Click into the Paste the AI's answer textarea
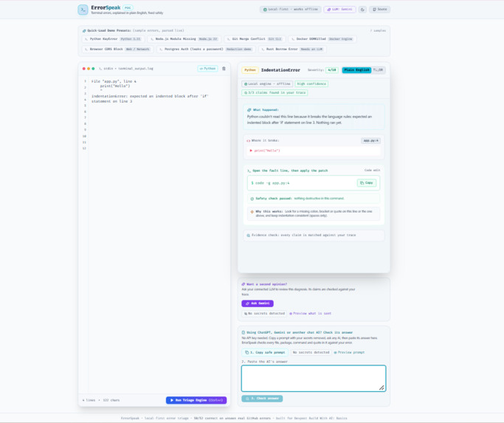The height and width of the screenshot is (423, 504). (x=314, y=378)
